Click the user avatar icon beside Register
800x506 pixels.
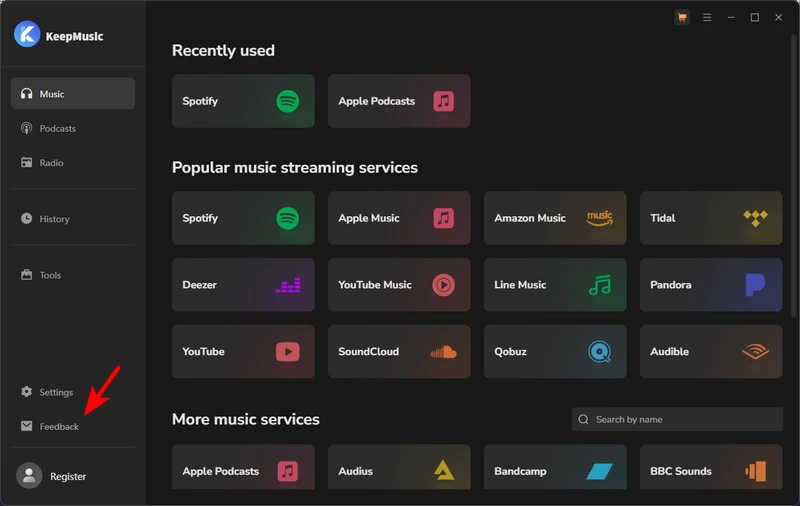pyautogui.click(x=29, y=475)
